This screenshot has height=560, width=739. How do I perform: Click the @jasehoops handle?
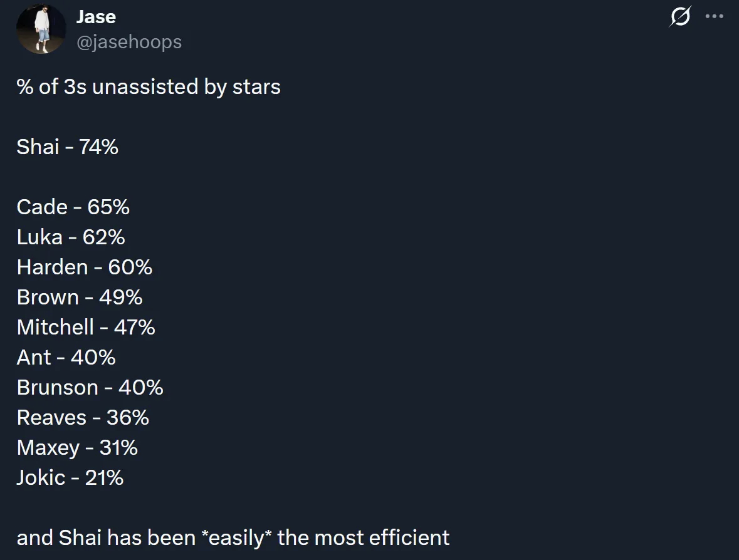(x=129, y=42)
